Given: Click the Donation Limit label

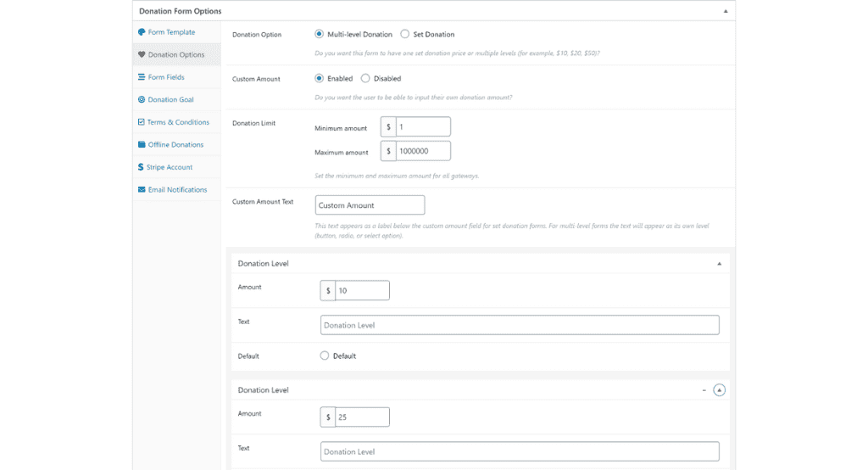Looking at the screenshot, I should coord(253,123).
